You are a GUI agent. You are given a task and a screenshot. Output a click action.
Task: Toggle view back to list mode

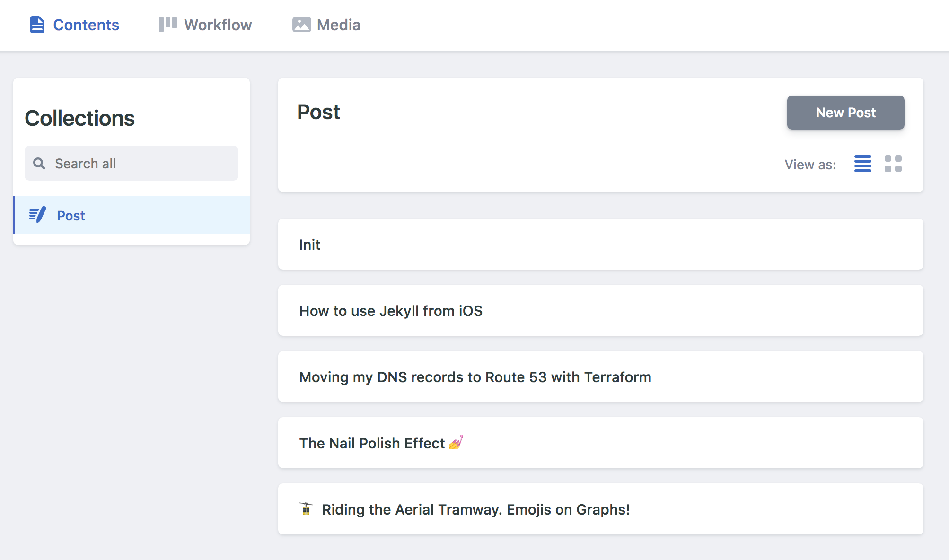[862, 164]
